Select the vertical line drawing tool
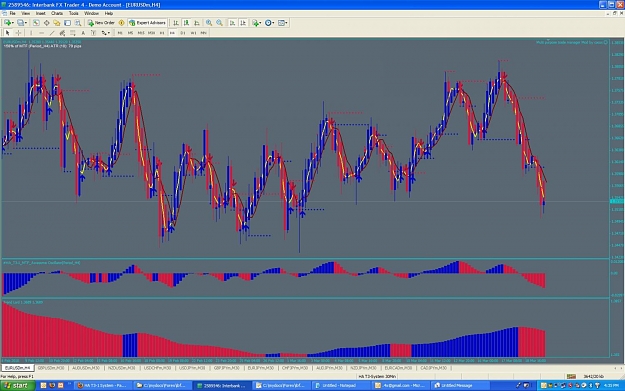Image resolution: width=625 pixels, height=391 pixels. 31,33
